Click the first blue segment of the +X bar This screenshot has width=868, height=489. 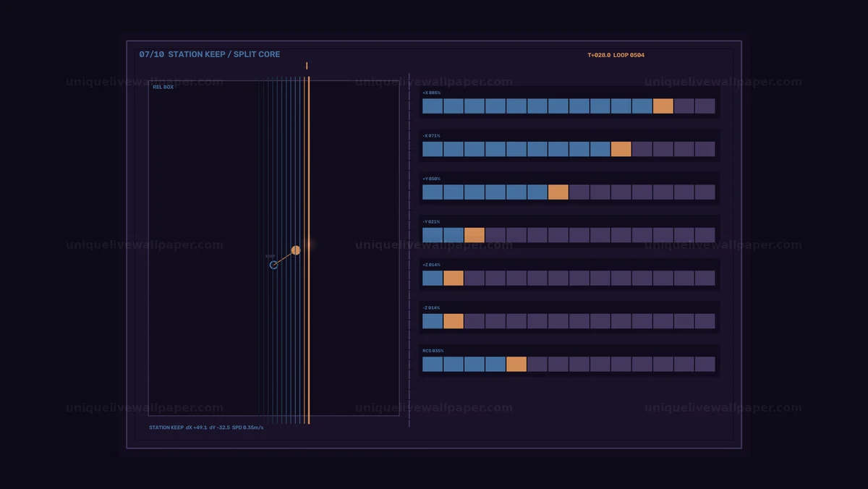point(433,106)
